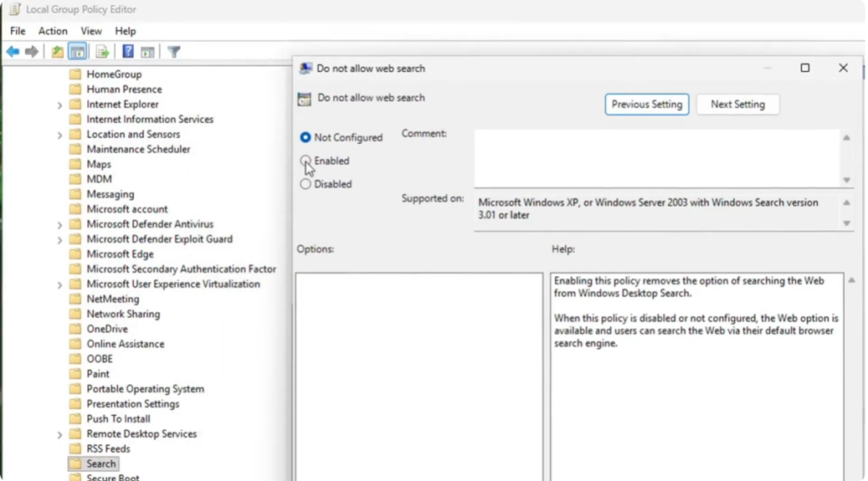Open the File menu

(18, 31)
